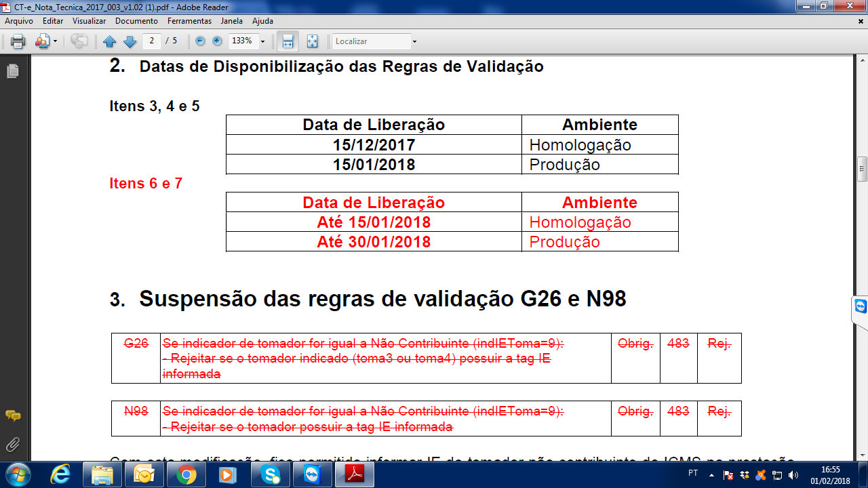
Task: Click the 15/12/2017 table cell
Action: tap(374, 145)
